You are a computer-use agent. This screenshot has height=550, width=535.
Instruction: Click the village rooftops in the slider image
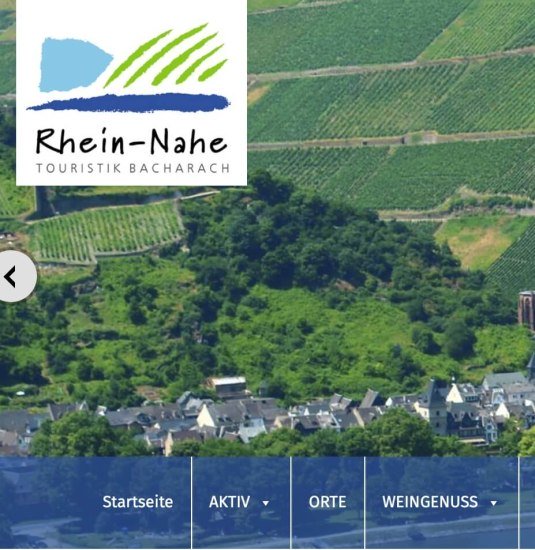pyautogui.click(x=267, y=417)
